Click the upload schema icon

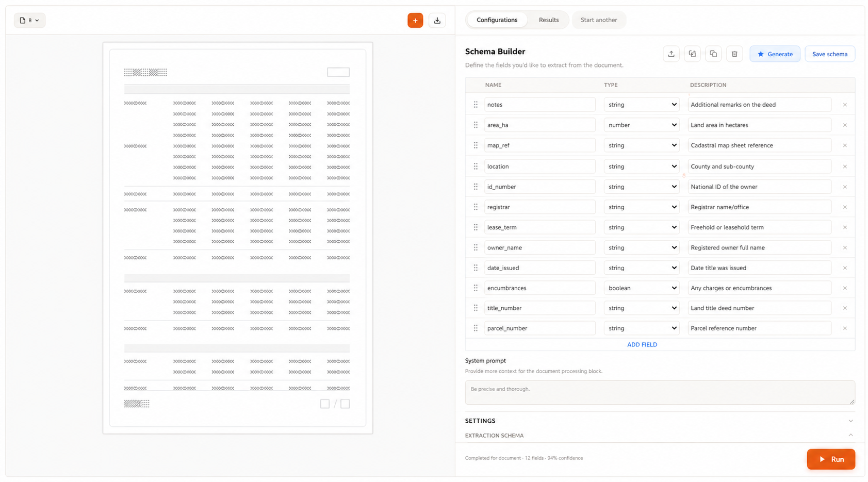click(x=671, y=54)
